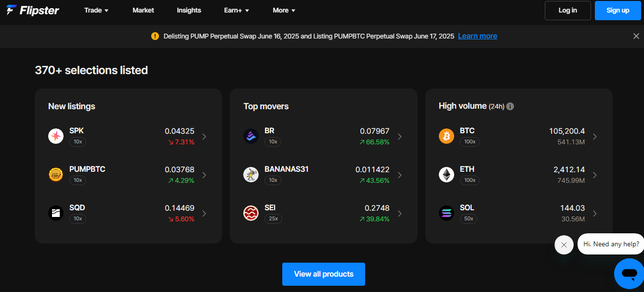Select the BTC price 105,200.4
Screen dimensions: 644x292
pos(567,131)
